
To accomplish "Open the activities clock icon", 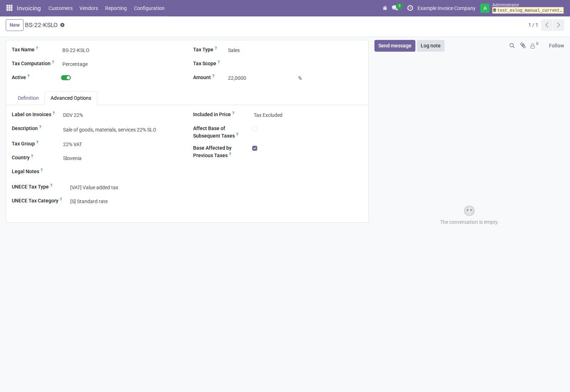I will (410, 8).
